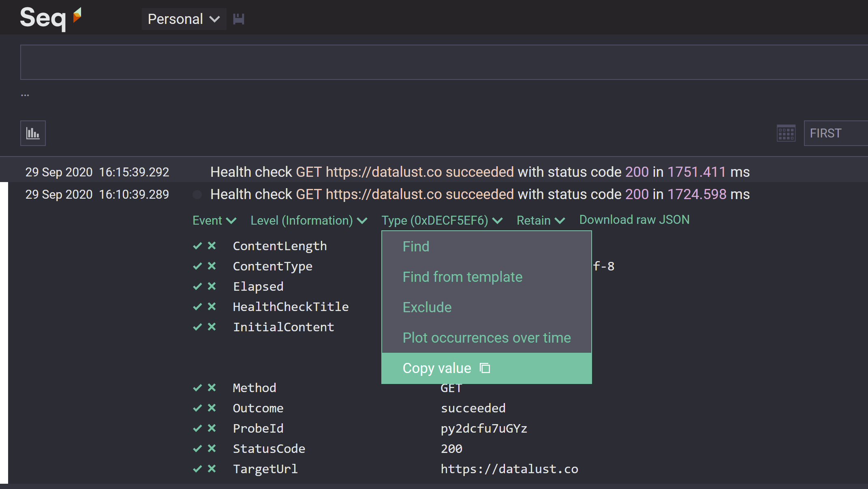
Task: Open the date range picker
Action: [786, 133]
